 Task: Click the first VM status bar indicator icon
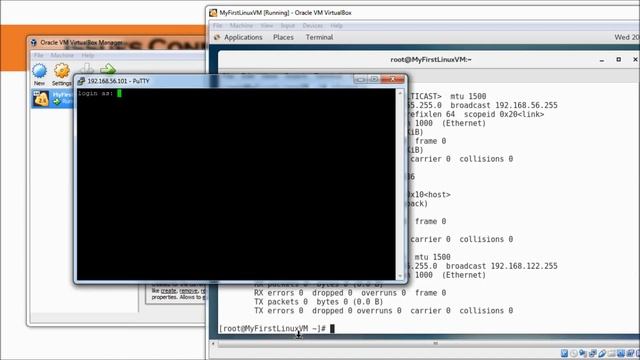tap(564, 353)
